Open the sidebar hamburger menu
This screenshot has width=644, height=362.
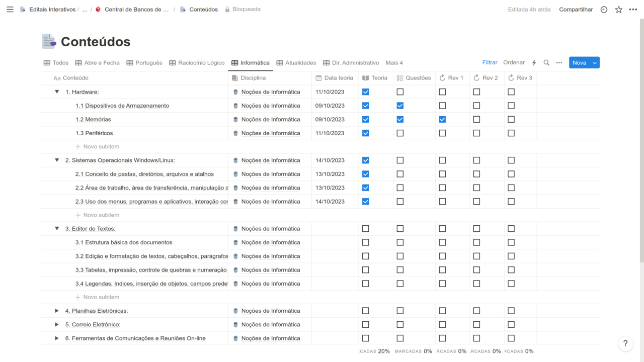tap(10, 10)
